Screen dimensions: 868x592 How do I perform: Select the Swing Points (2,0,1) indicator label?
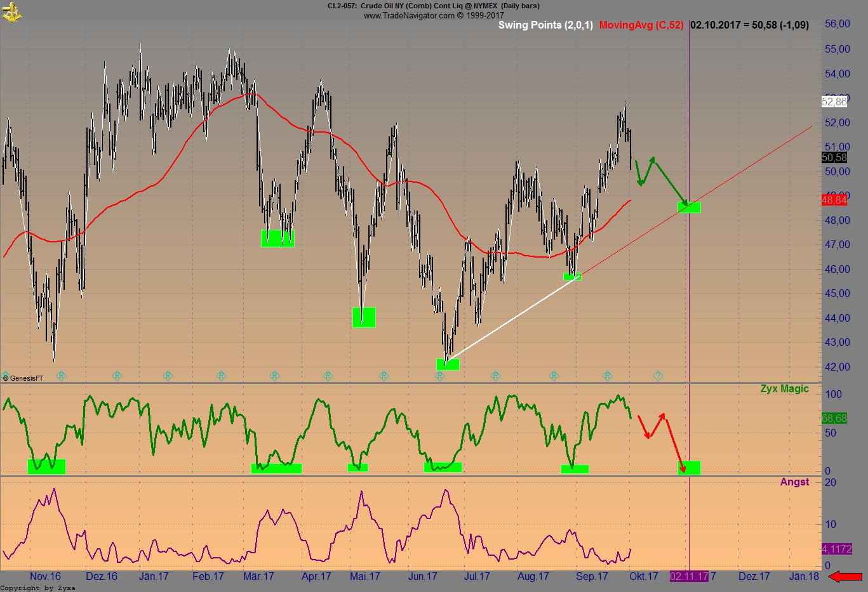(546, 25)
